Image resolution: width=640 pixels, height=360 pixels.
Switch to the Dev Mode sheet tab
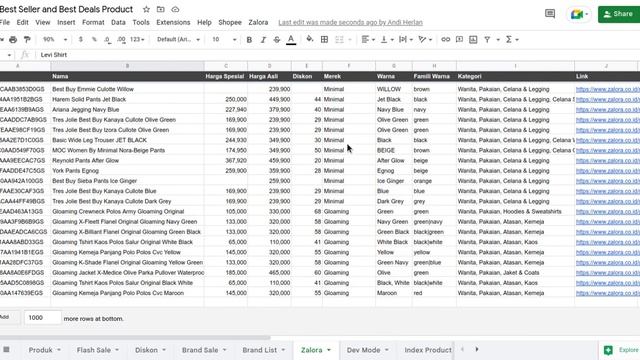point(367,350)
